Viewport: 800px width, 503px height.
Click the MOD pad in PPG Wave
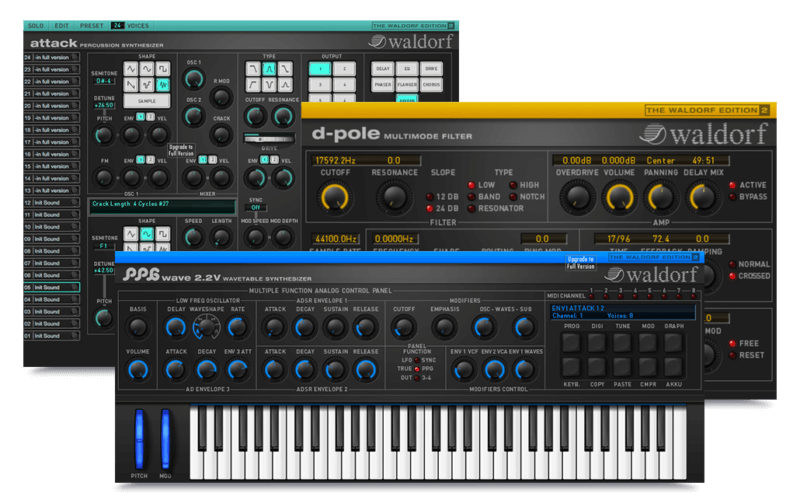pyautogui.click(x=648, y=342)
